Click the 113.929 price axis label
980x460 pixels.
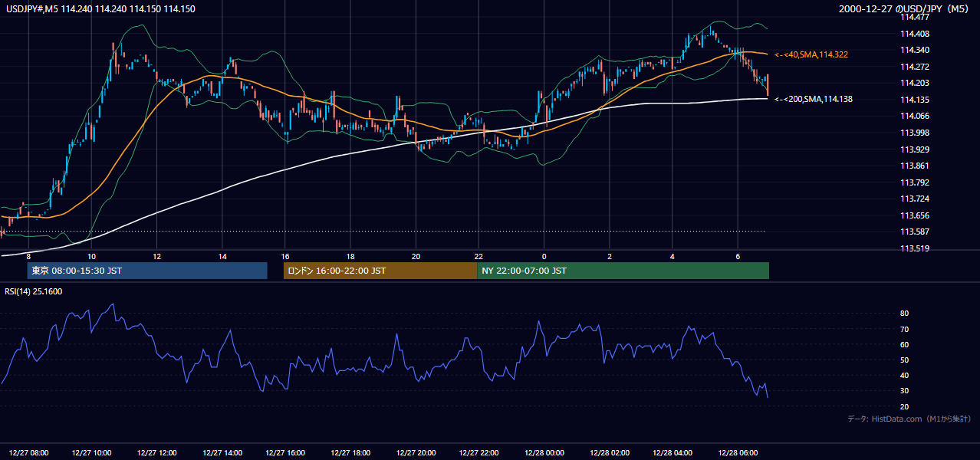[x=915, y=149]
